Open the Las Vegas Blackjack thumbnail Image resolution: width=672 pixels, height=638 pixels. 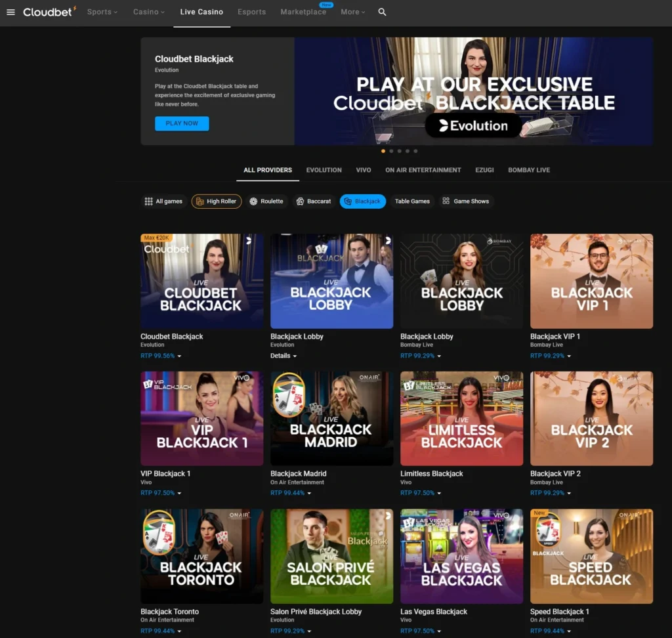click(x=461, y=557)
